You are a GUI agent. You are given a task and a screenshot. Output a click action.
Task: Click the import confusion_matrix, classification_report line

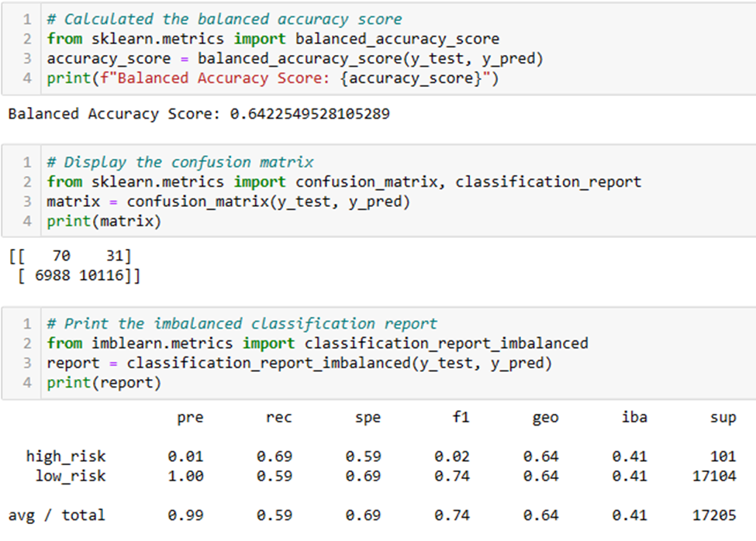pyautogui.click(x=344, y=182)
